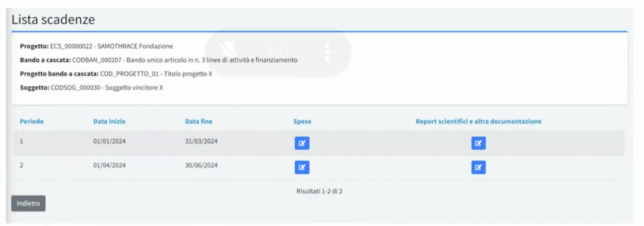
Task: Sort table by Data inizio header
Action: pyautogui.click(x=109, y=121)
